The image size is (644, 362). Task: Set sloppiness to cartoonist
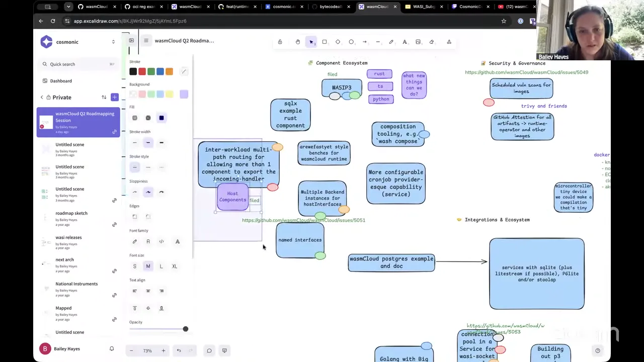pyautogui.click(x=162, y=192)
